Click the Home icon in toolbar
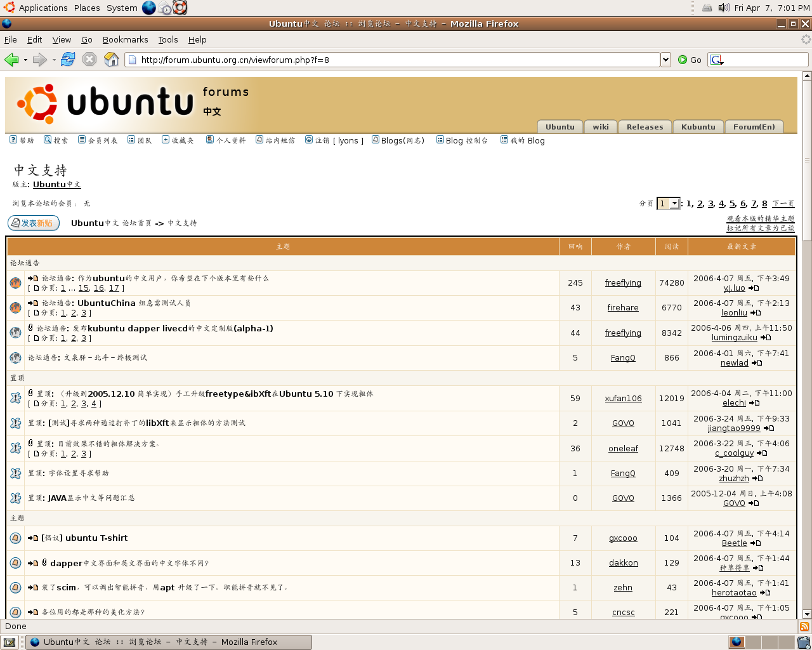The width and height of the screenshot is (812, 650). pos(111,60)
